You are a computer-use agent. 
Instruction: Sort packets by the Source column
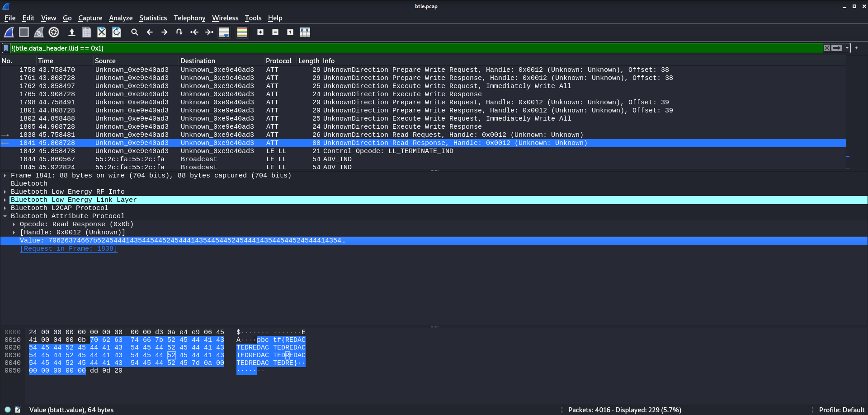[x=136, y=61]
